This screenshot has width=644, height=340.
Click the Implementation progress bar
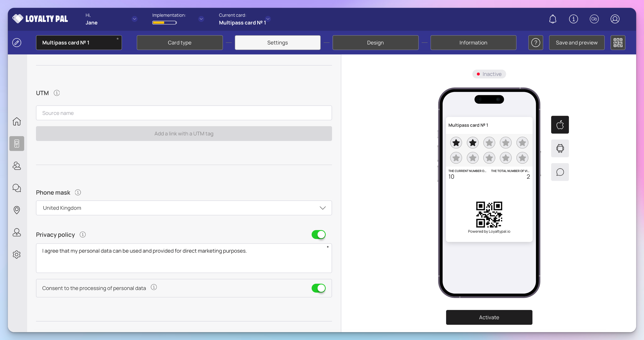pyautogui.click(x=164, y=23)
